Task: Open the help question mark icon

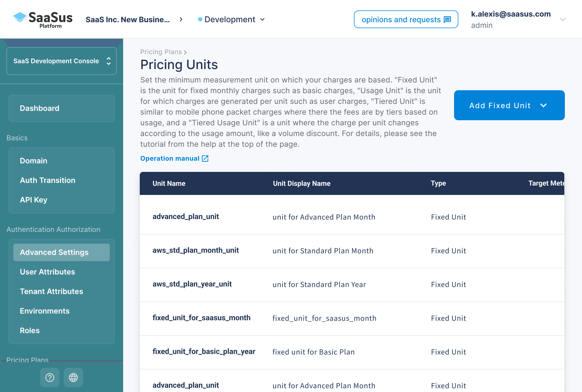Action: (x=50, y=378)
